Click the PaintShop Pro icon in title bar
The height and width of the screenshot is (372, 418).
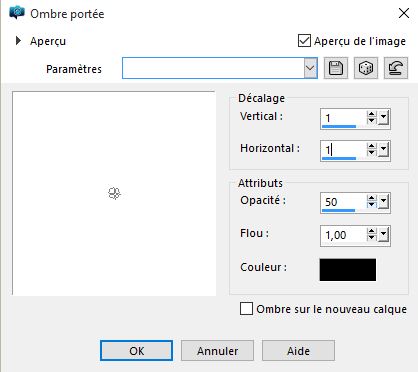[x=17, y=13]
